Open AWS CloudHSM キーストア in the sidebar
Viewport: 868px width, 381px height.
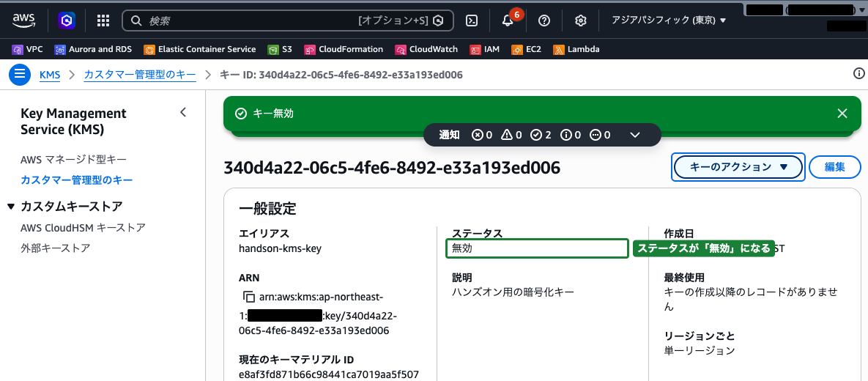(x=83, y=228)
